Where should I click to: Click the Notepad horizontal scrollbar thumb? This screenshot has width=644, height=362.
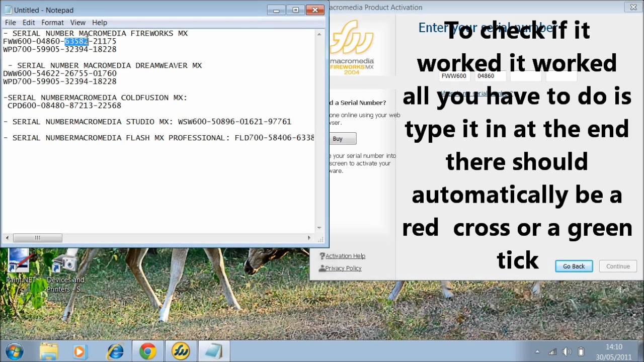click(x=37, y=238)
